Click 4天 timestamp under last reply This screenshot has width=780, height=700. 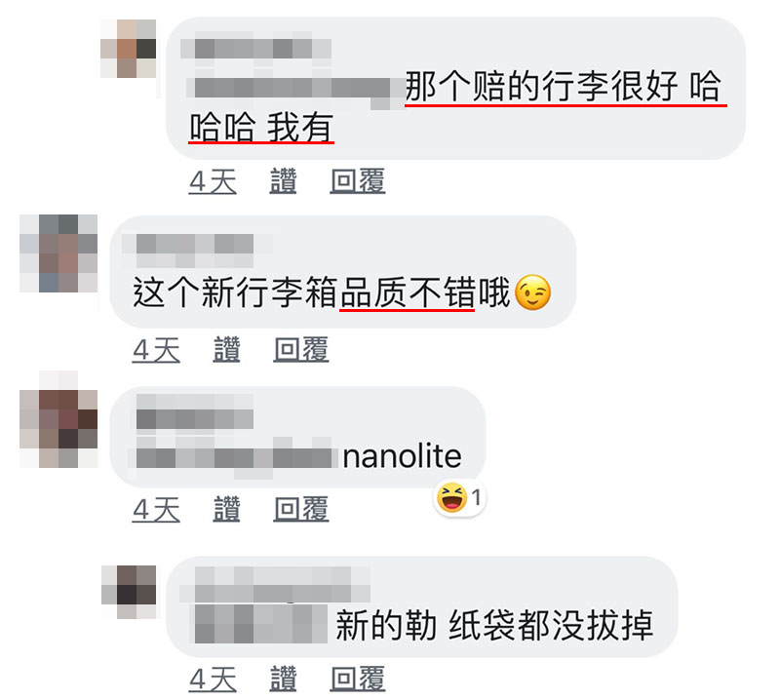(x=213, y=680)
